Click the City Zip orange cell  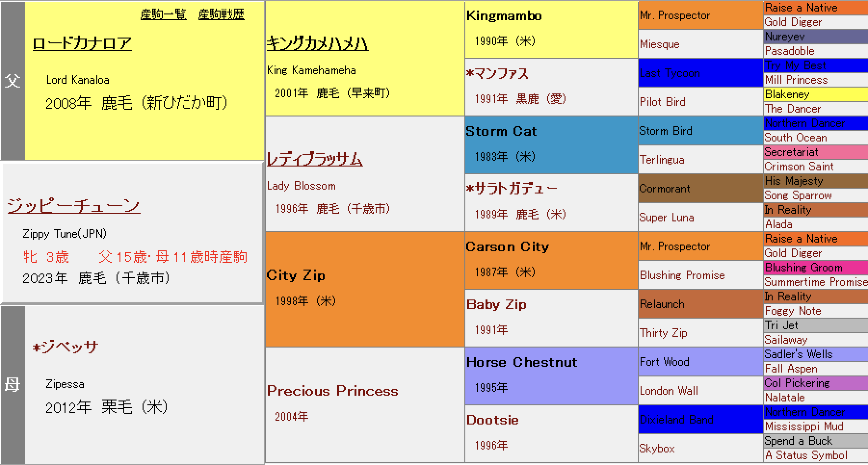[x=296, y=276]
